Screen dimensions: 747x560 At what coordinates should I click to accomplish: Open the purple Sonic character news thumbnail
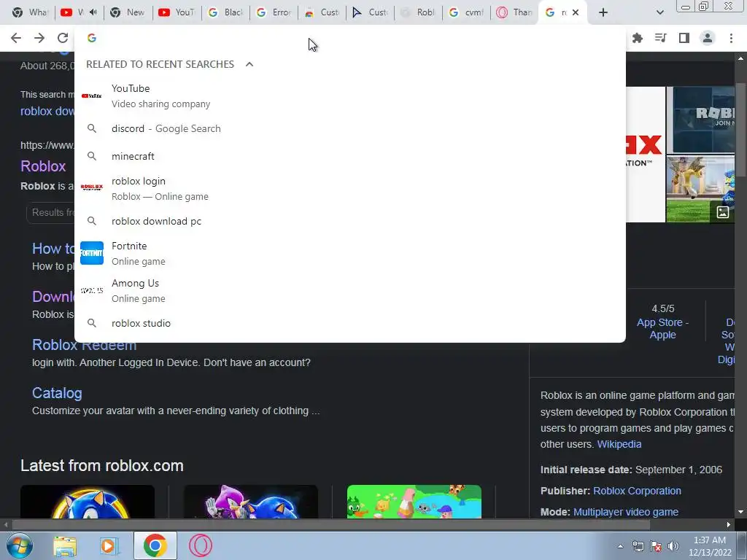(251, 502)
